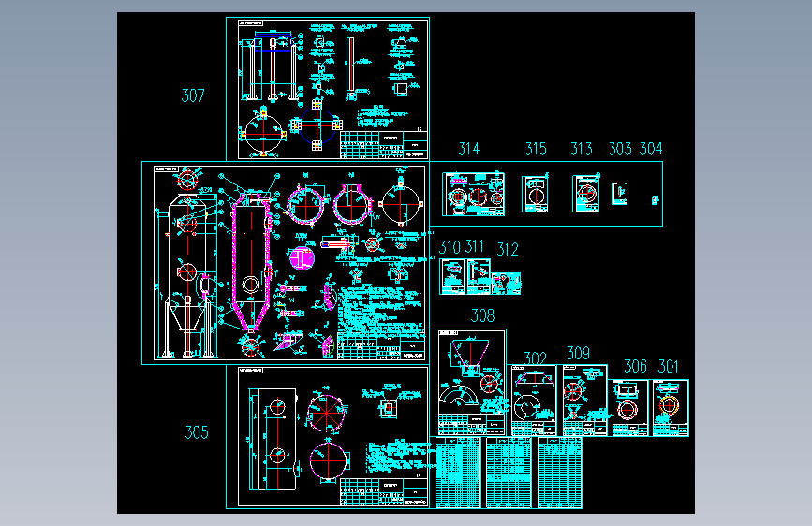Click the 310 sheet number label
Screen dimensions: 812x526
450,247
